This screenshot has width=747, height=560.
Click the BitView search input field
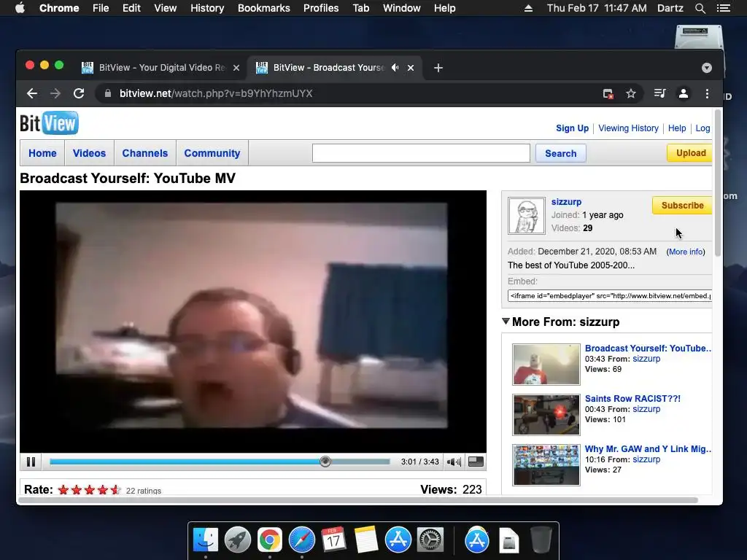(x=421, y=153)
